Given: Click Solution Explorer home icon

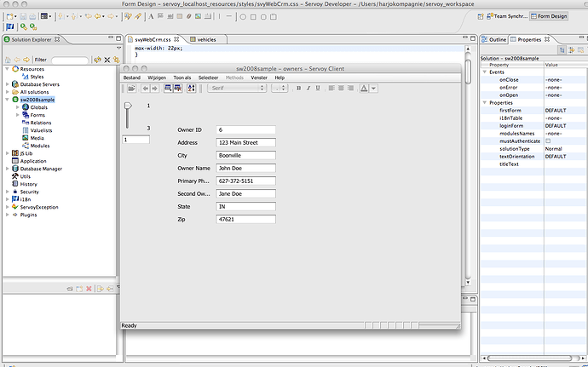Looking at the screenshot, I should click(8, 60).
